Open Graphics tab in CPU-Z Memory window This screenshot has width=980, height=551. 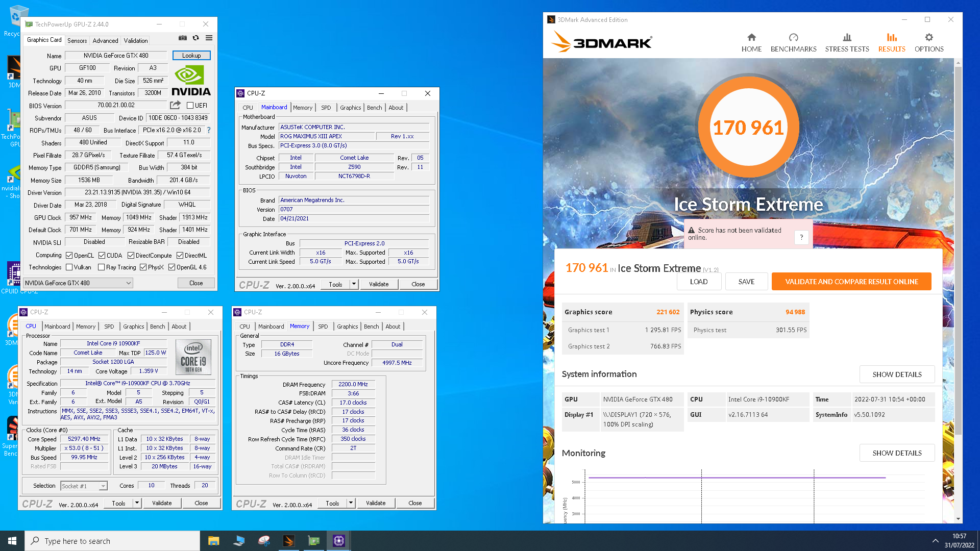[x=348, y=327]
